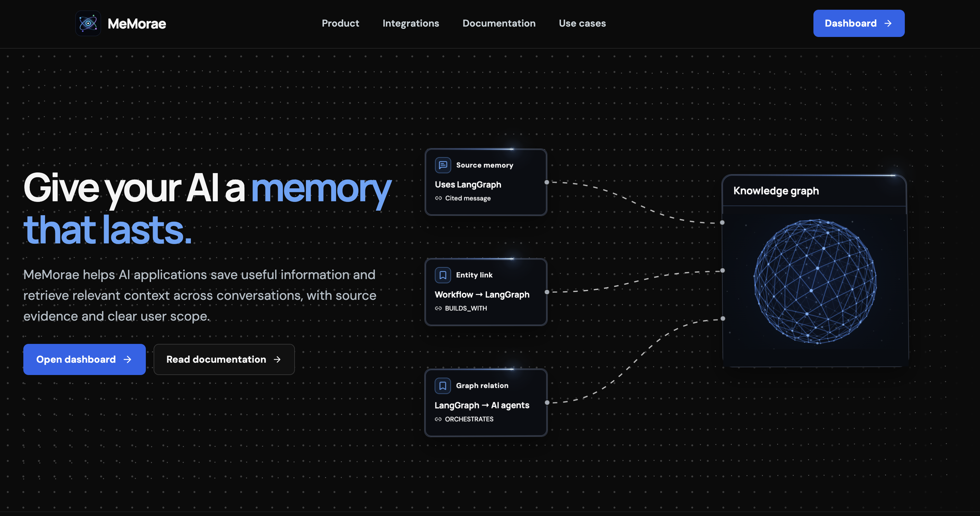Click arrow icon in Read documentation button
Image resolution: width=980 pixels, height=516 pixels.
pyautogui.click(x=277, y=359)
